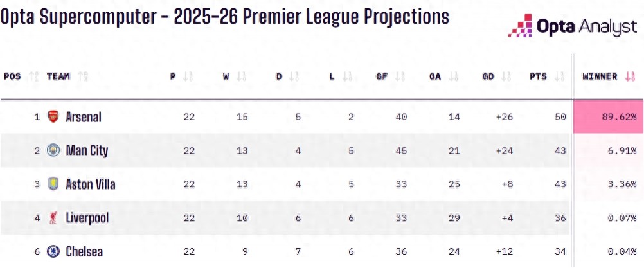The width and height of the screenshot is (644, 268).
Task: Click the Liverpool club crest icon
Action: tap(53, 218)
